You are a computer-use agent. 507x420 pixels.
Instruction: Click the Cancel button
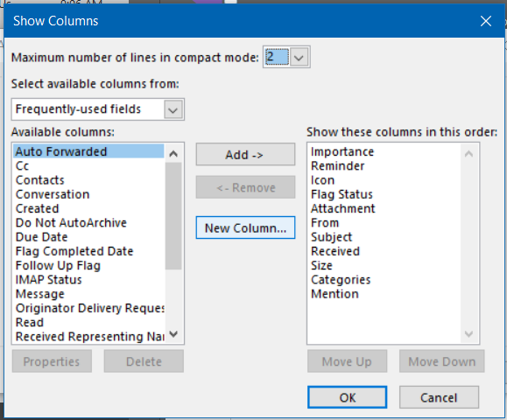(x=439, y=397)
